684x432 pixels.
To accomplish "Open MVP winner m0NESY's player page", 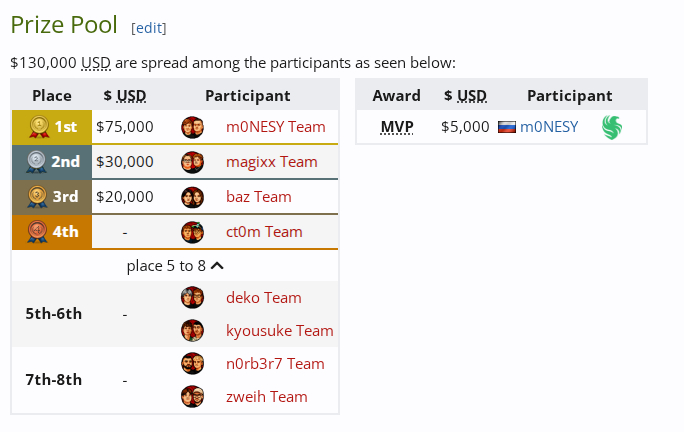I will [549, 127].
